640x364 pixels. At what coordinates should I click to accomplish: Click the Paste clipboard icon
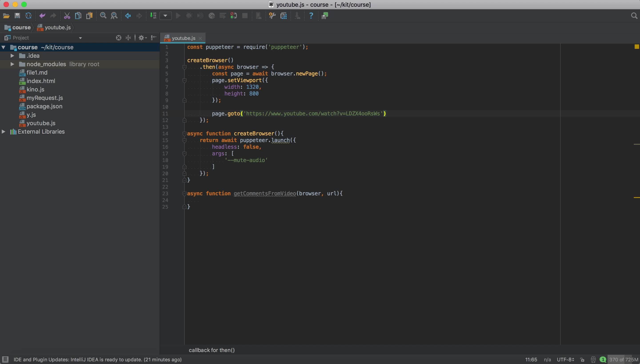coord(89,16)
